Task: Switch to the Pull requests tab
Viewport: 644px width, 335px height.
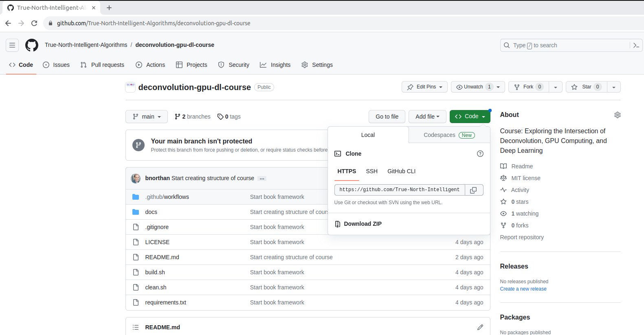Action: click(102, 65)
